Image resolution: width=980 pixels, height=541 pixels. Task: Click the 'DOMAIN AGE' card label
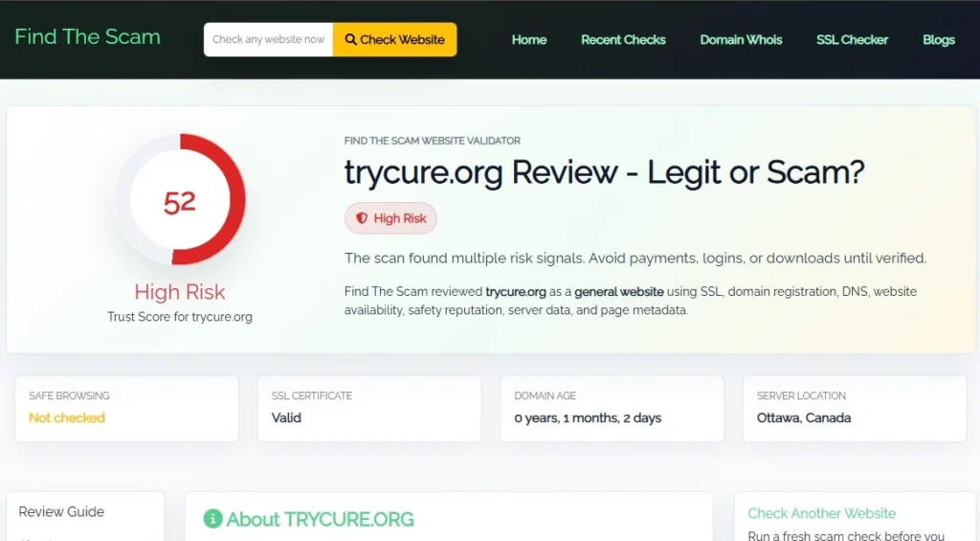point(545,395)
